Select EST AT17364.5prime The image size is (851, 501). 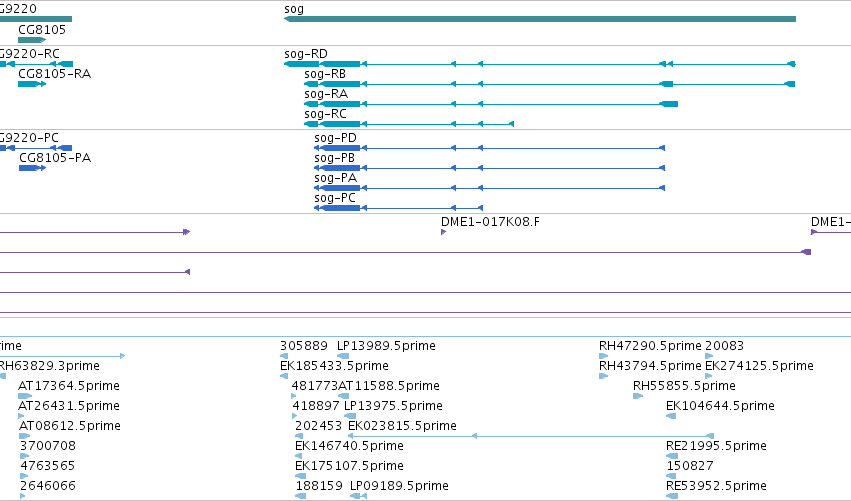pos(25,396)
